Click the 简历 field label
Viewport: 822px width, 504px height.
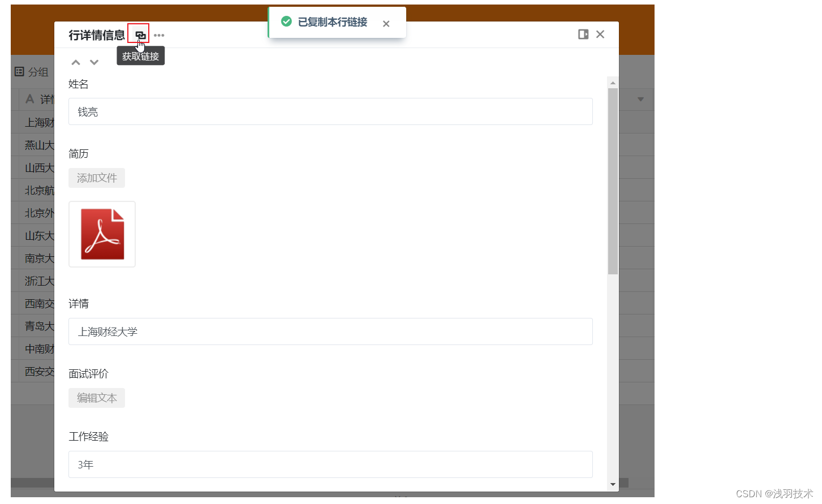pyautogui.click(x=79, y=154)
